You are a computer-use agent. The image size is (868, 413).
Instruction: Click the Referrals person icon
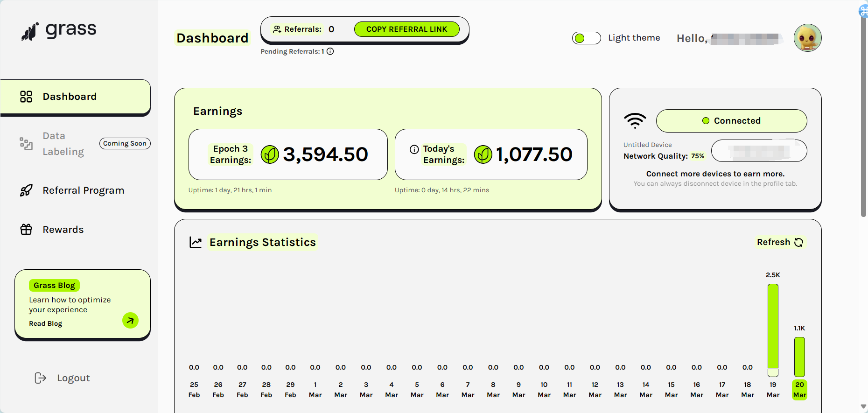(277, 29)
